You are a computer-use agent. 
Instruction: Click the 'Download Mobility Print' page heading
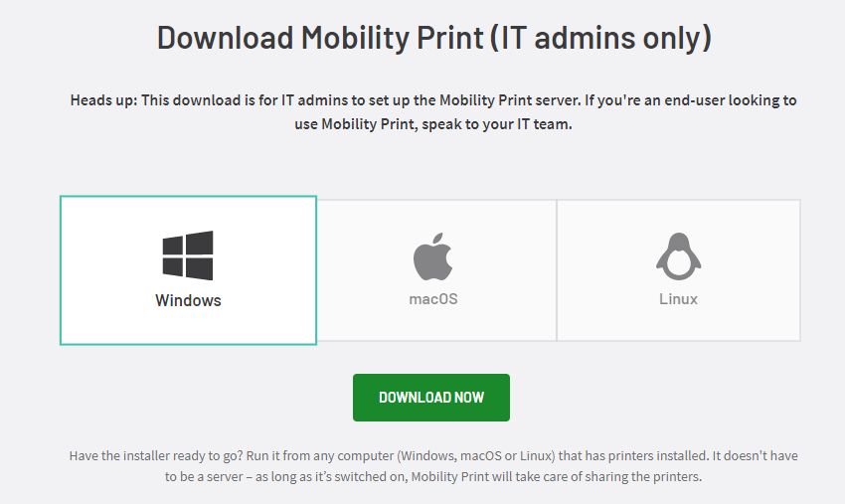pos(320,38)
